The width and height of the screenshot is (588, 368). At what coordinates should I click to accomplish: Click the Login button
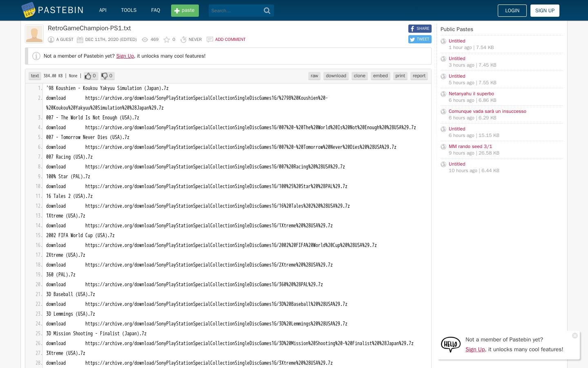click(512, 11)
